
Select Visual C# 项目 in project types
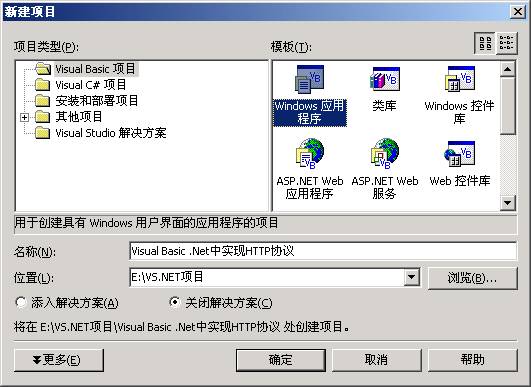tap(90, 85)
